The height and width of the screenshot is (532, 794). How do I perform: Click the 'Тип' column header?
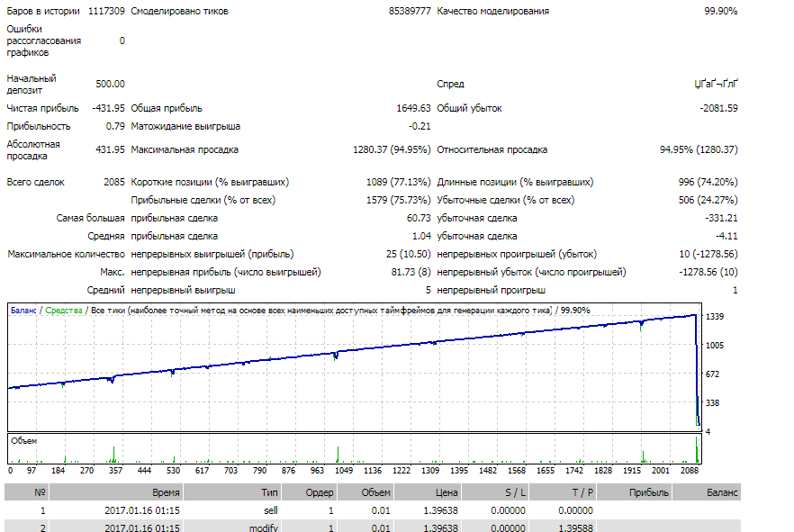point(232,492)
